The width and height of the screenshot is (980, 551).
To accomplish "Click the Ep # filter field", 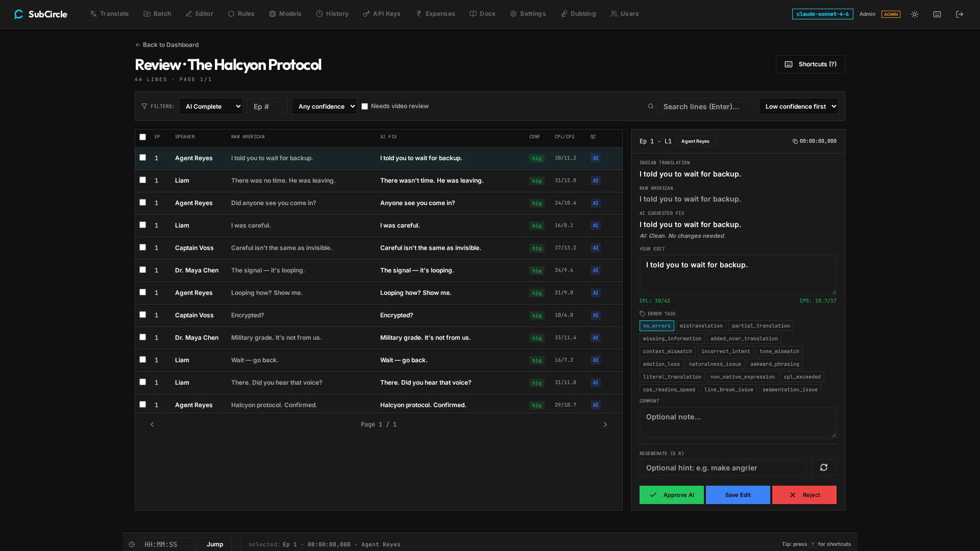I will (x=267, y=106).
